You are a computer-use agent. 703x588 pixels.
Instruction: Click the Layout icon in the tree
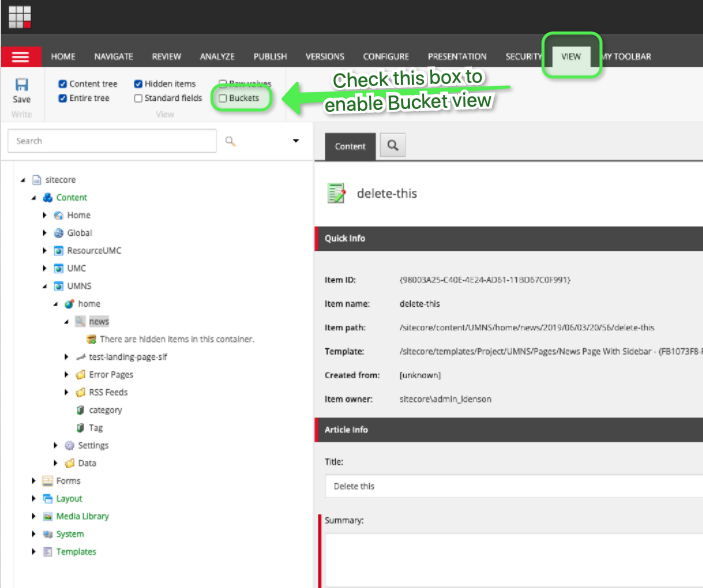[48, 499]
